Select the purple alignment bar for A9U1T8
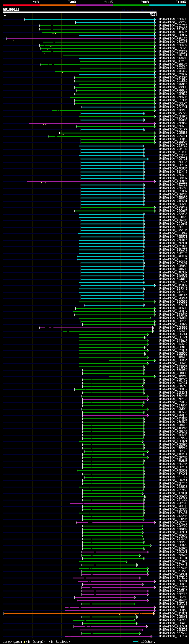The width and height of the screenshot is (189, 644). (81, 39)
